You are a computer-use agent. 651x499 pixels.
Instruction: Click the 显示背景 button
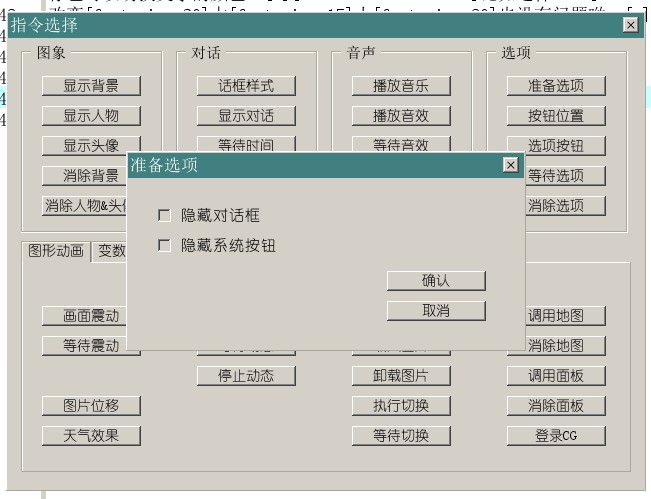[x=91, y=86]
